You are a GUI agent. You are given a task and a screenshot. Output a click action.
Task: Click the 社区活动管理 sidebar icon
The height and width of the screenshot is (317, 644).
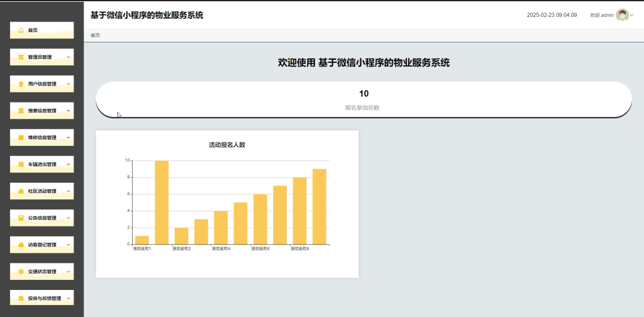pyautogui.click(x=21, y=191)
